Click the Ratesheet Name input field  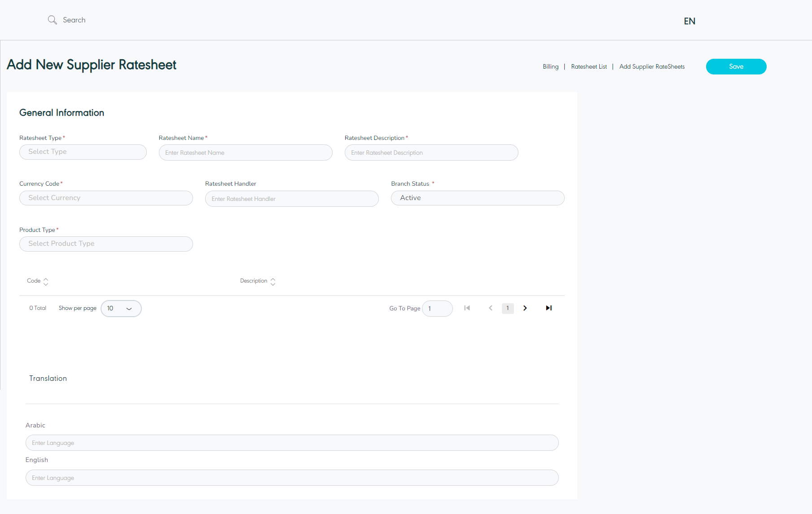click(246, 153)
